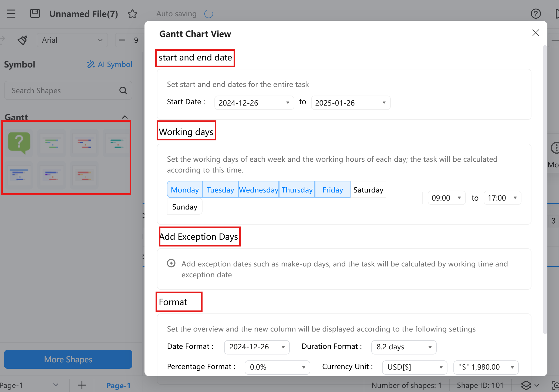Add a new page with plus icon
This screenshot has height=392, width=559.
[82, 385]
